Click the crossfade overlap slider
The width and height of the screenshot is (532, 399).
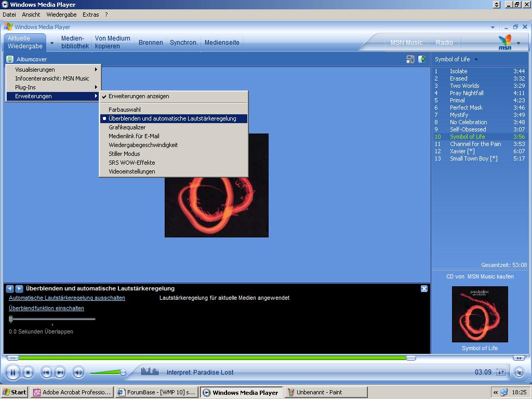point(52,319)
